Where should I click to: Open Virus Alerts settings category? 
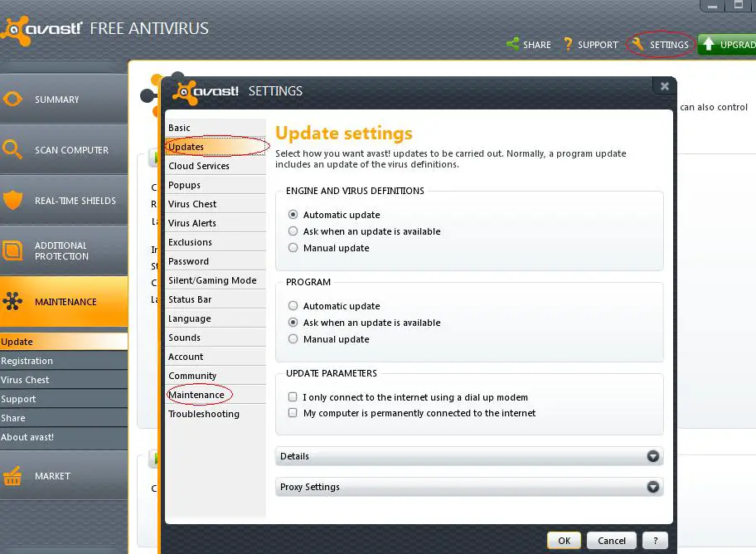pyautogui.click(x=215, y=223)
